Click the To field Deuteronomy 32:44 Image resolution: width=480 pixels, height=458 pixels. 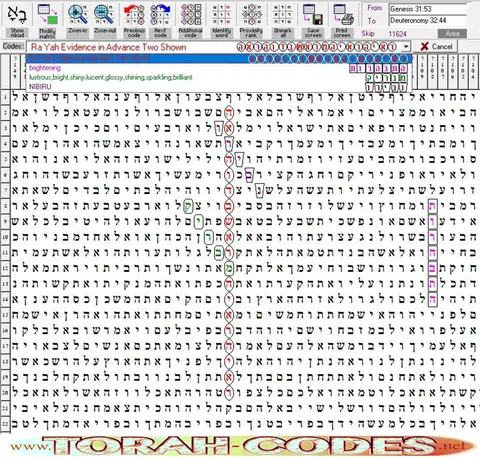(x=428, y=20)
